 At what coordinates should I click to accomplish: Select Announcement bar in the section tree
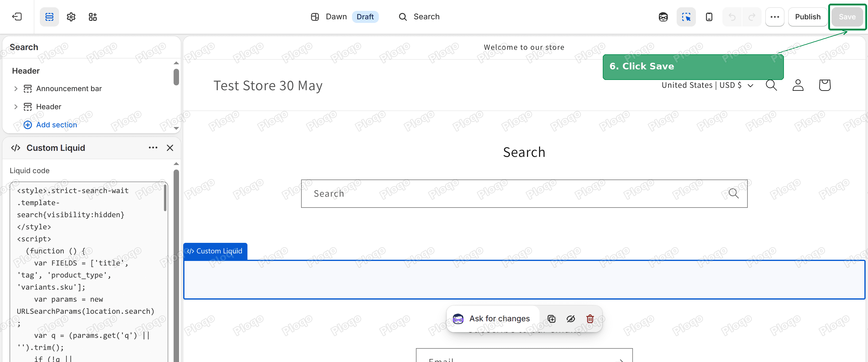coord(69,88)
